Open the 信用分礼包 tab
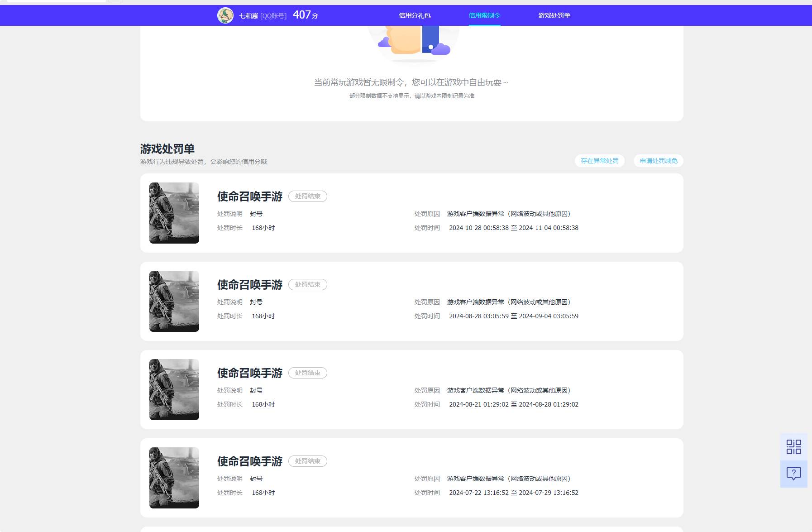 414,15
